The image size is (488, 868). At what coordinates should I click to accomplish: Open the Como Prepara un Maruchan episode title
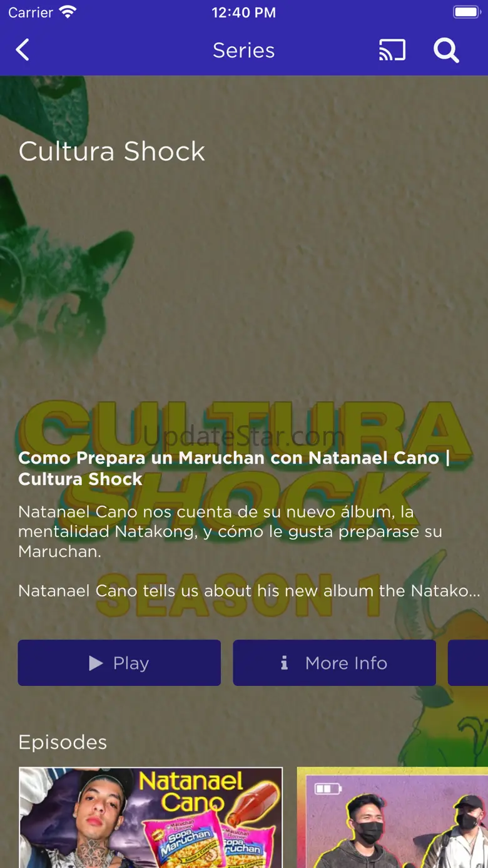tap(235, 468)
